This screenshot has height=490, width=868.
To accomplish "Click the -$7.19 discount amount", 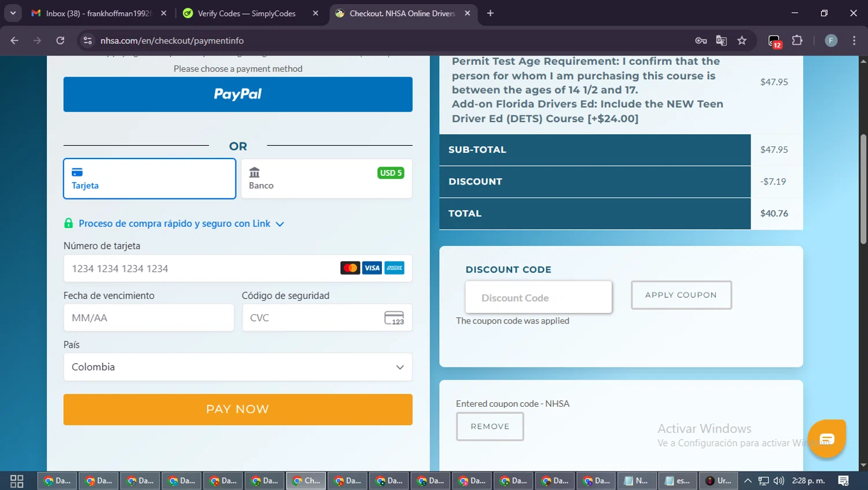I will point(773,182).
